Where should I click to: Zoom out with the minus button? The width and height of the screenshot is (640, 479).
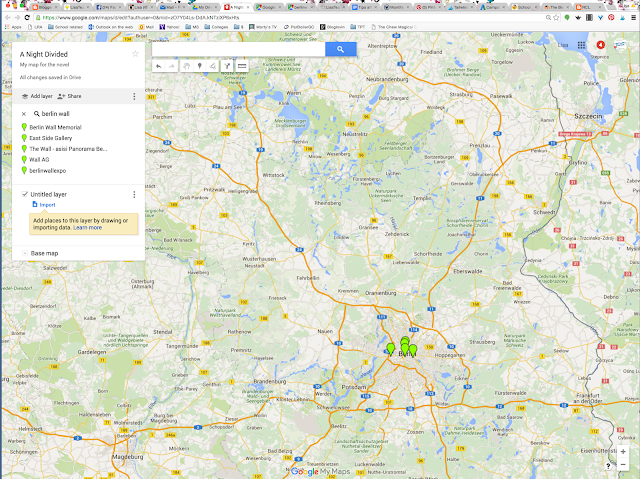click(623, 465)
